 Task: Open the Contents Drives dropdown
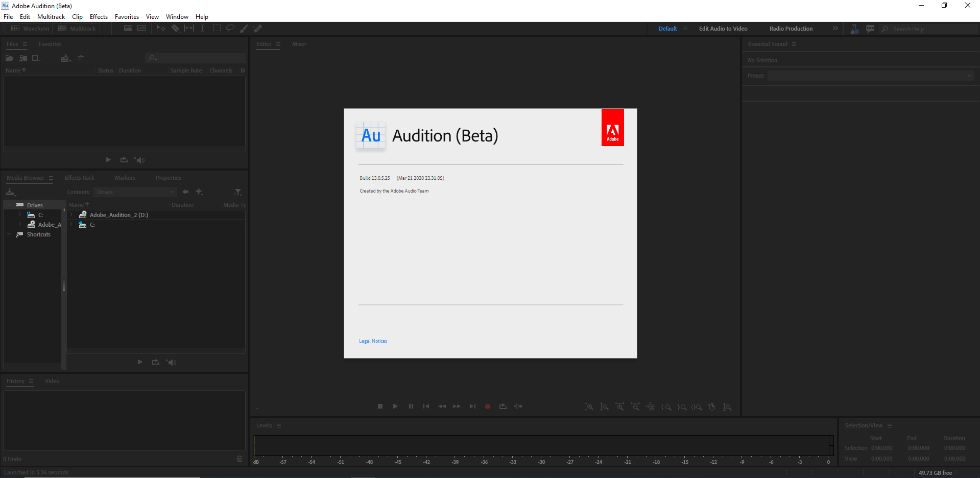(x=135, y=192)
